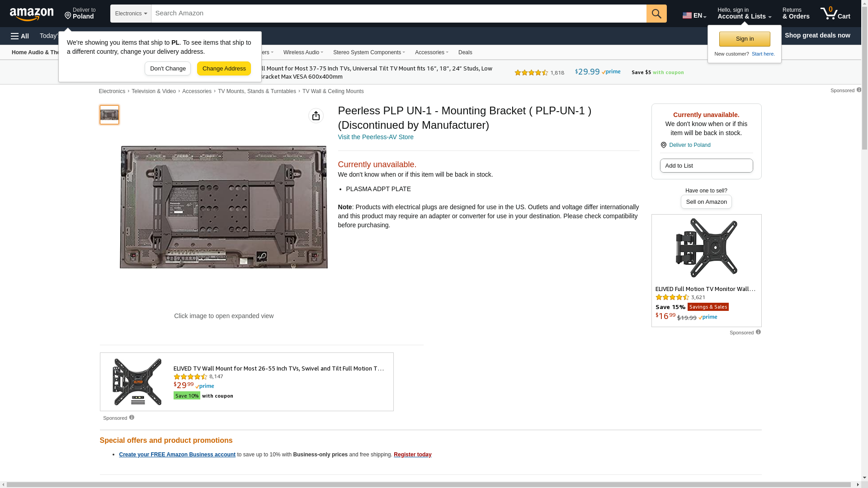
Task: Click the share icon on product image
Action: coord(316,116)
